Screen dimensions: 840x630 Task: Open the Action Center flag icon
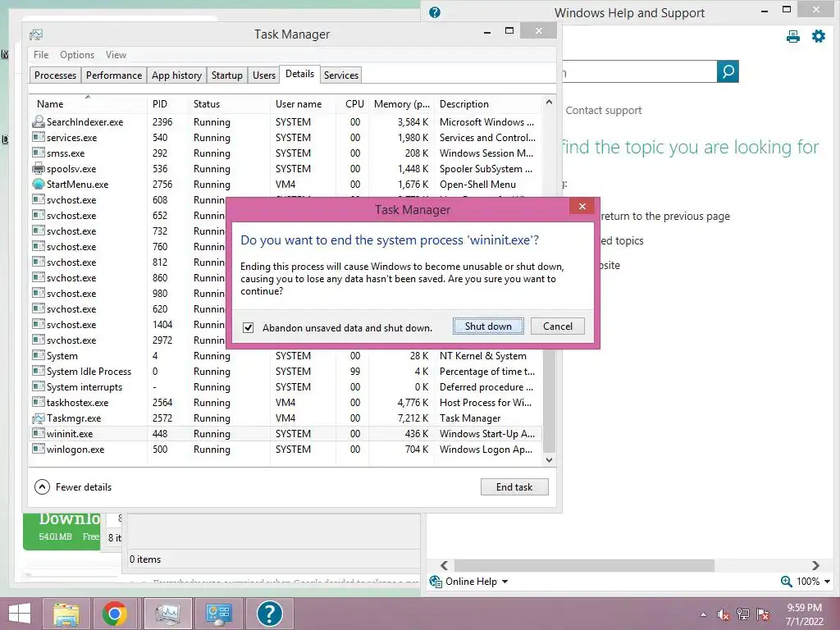(763, 614)
